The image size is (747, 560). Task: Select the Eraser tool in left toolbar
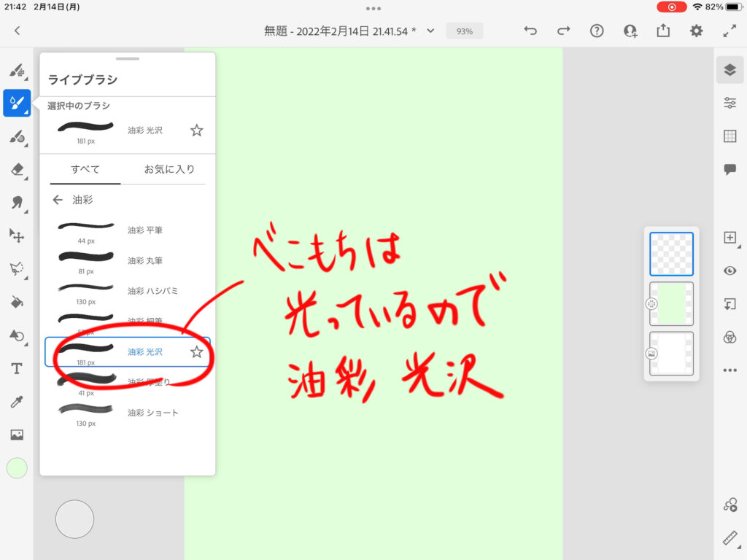click(x=17, y=169)
